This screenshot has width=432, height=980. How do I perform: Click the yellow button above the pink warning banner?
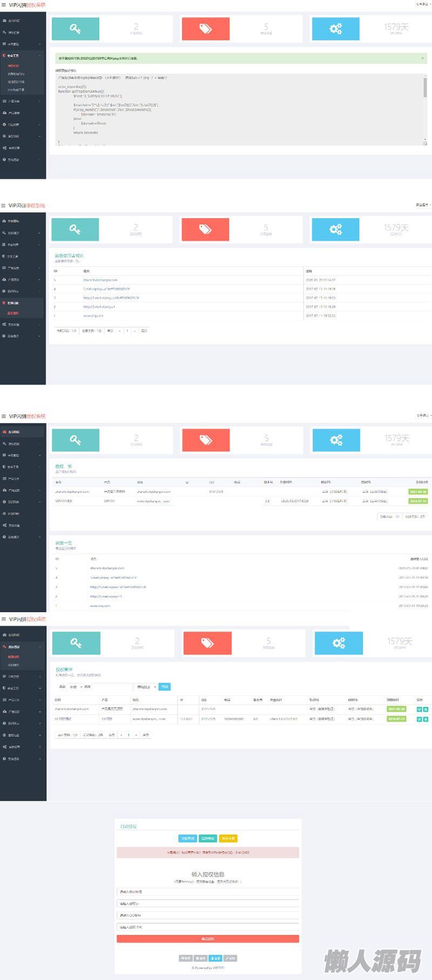point(228,838)
